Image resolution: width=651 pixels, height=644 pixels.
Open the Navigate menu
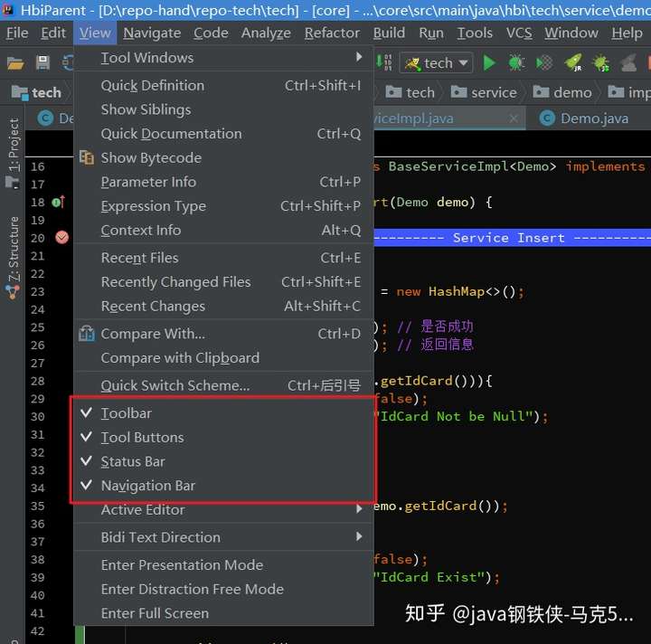[x=152, y=33]
